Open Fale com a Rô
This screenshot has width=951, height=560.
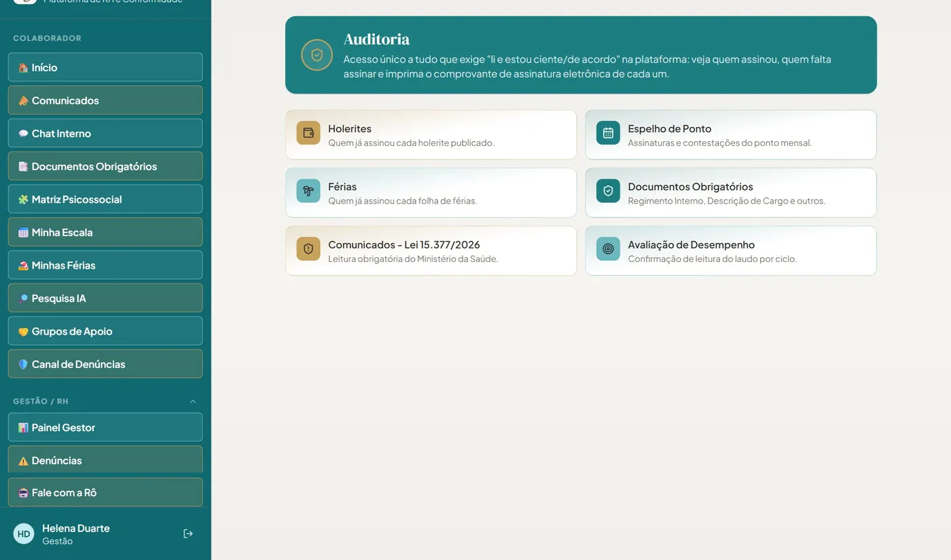coord(105,492)
